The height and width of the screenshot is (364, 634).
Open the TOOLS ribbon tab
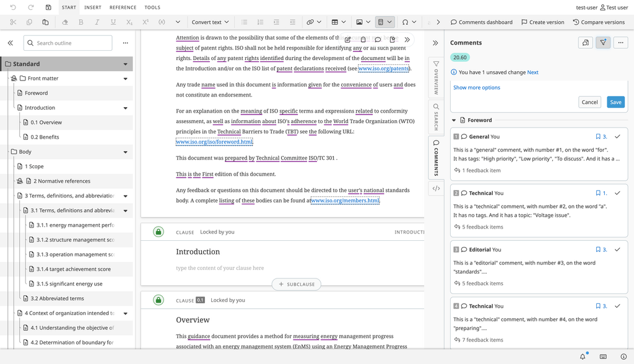(152, 7)
